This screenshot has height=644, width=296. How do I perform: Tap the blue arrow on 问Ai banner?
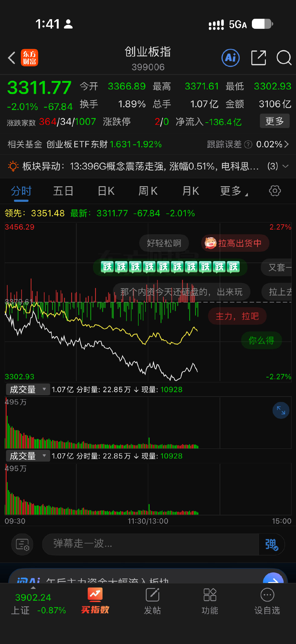tap(273, 578)
